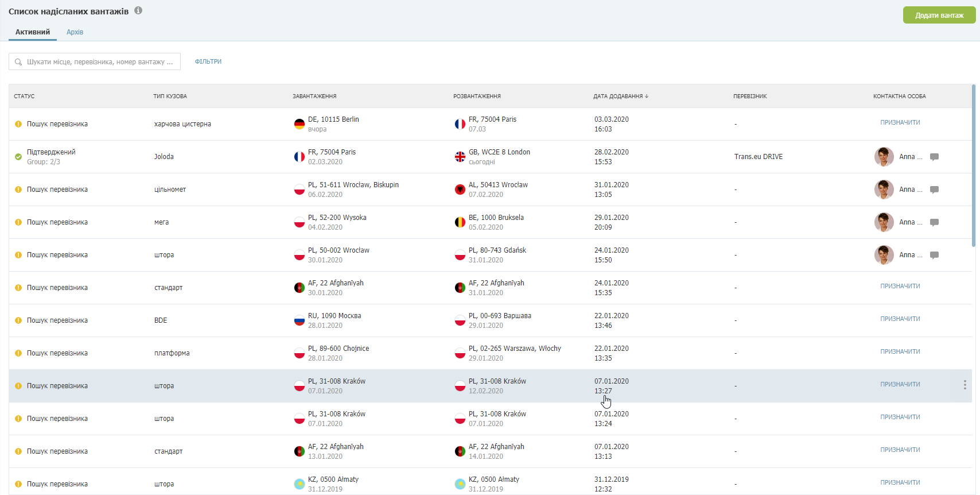
Task: Click the Polish flag next to 80-743 Gdańsk
Action: tap(460, 255)
